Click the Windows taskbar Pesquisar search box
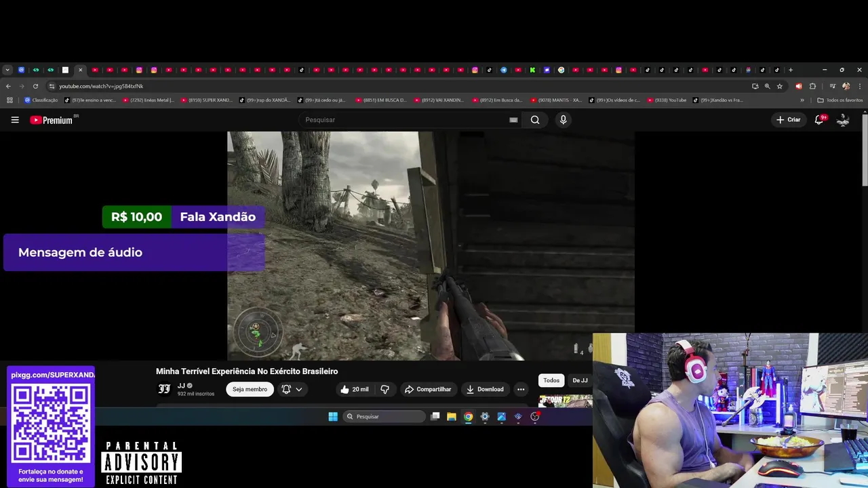 384,417
